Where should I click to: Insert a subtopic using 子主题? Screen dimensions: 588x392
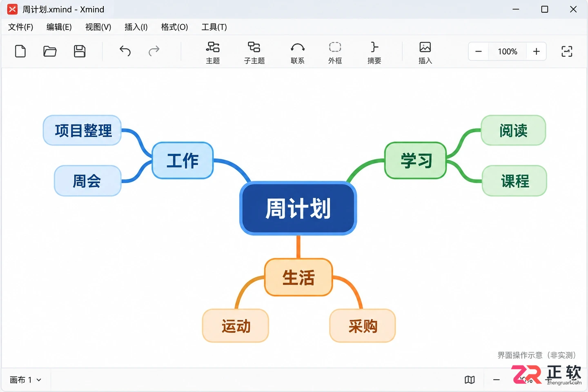pyautogui.click(x=254, y=53)
